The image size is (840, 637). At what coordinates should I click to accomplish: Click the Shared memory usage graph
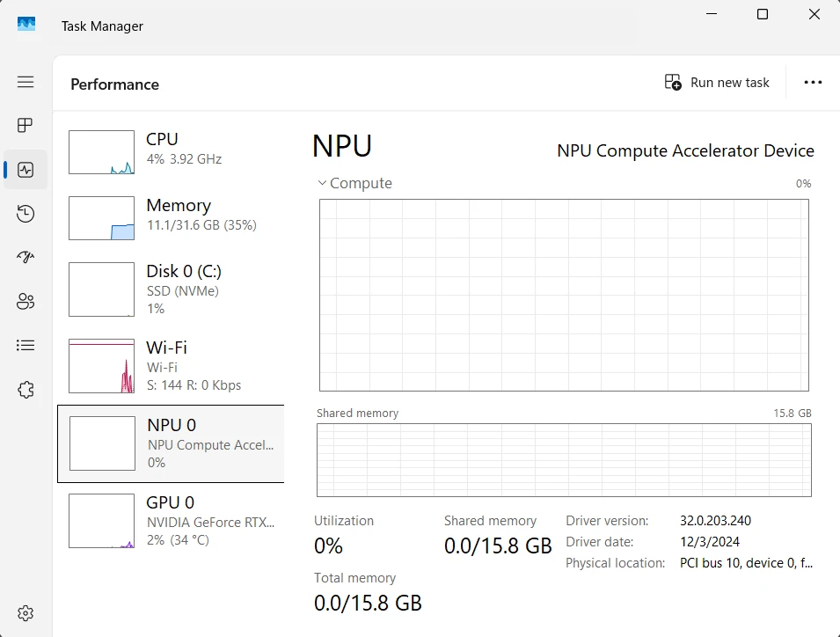tap(564, 460)
